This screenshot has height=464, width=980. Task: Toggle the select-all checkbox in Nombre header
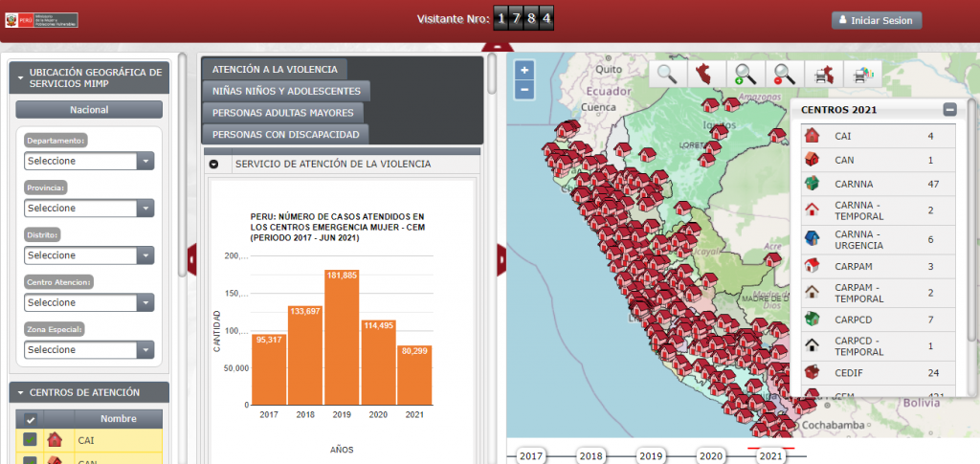click(x=31, y=419)
